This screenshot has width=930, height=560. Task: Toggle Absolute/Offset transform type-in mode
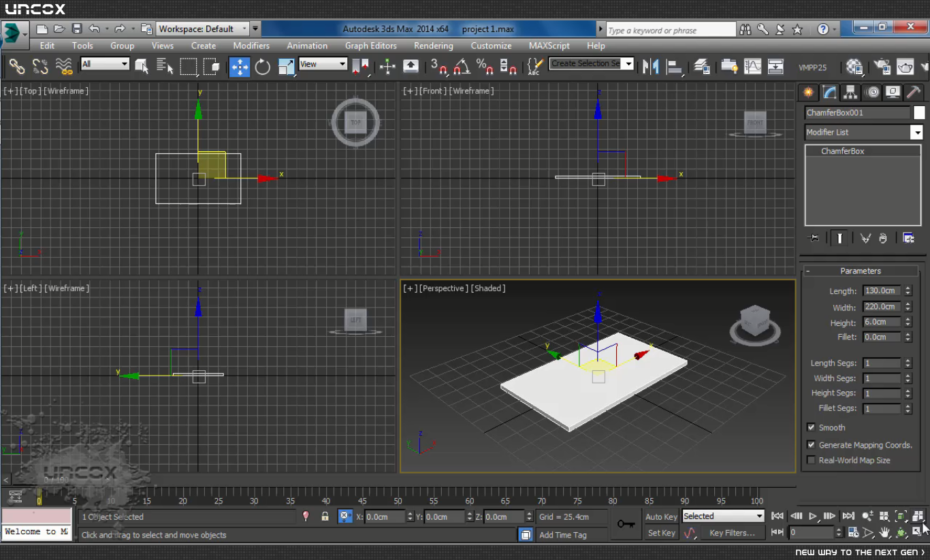pyautogui.click(x=344, y=516)
